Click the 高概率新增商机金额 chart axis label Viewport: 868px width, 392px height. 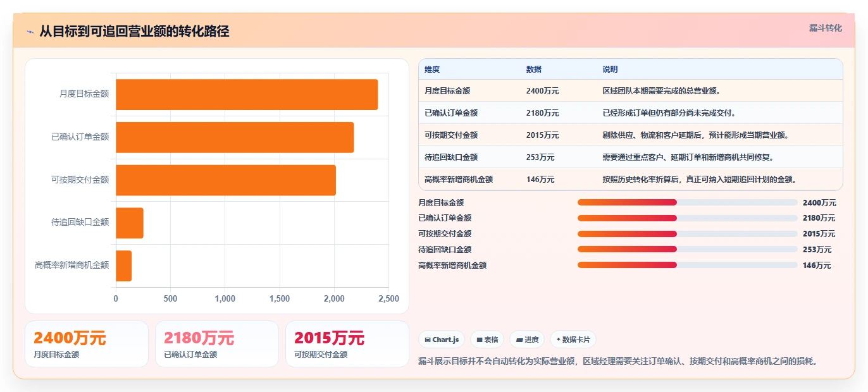[x=72, y=265]
